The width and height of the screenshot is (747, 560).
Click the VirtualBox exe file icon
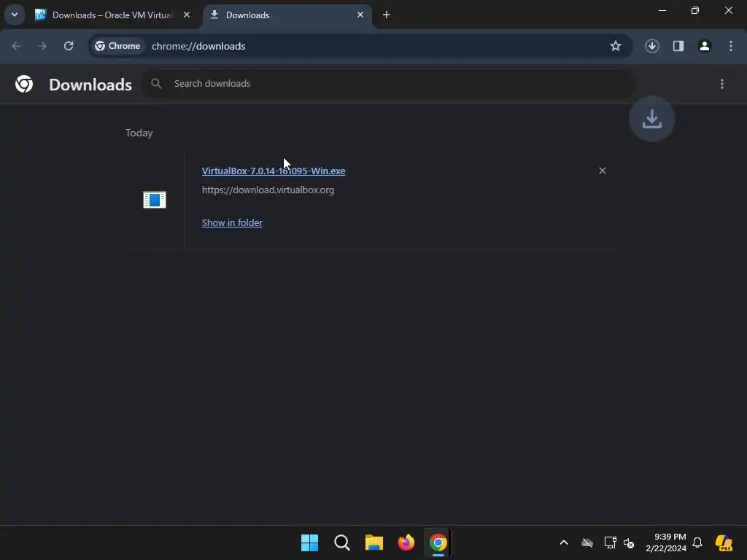[155, 200]
